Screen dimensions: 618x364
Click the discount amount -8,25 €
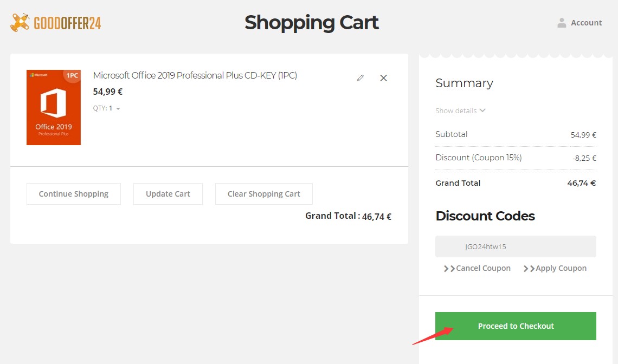pos(584,158)
